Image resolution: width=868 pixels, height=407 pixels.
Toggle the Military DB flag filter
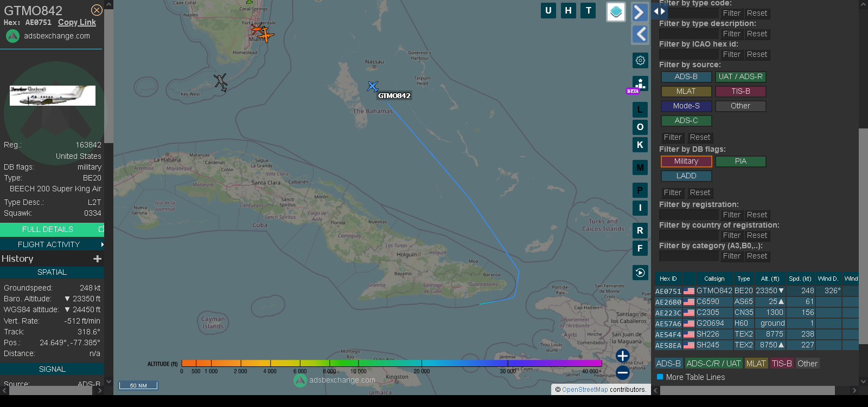pyautogui.click(x=686, y=161)
